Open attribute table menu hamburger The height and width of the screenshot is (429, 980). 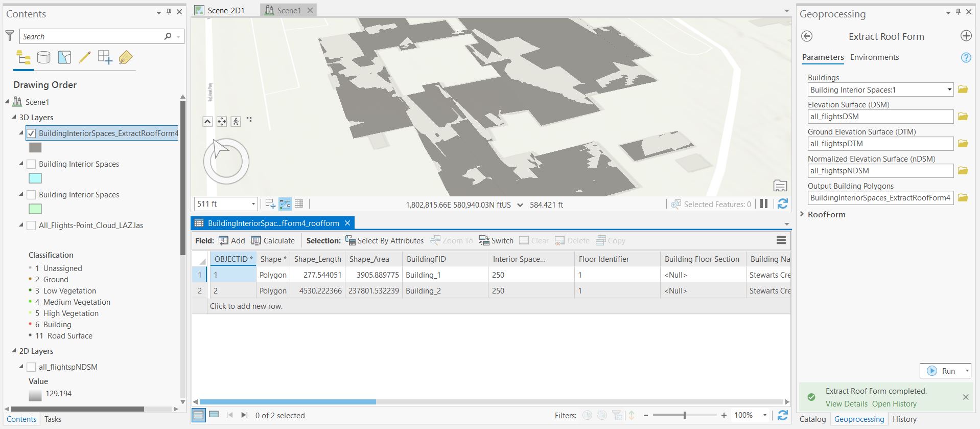point(781,240)
